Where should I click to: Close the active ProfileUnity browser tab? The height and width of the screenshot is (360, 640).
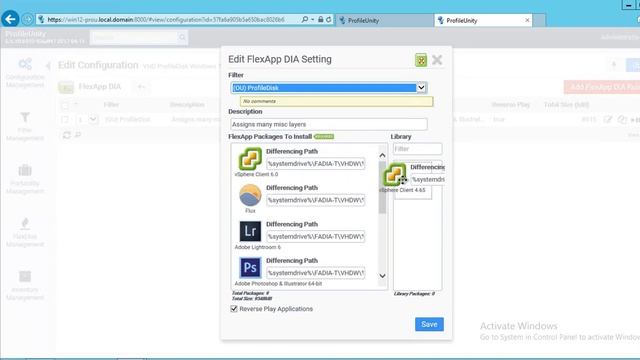pyautogui.click(x=527, y=20)
